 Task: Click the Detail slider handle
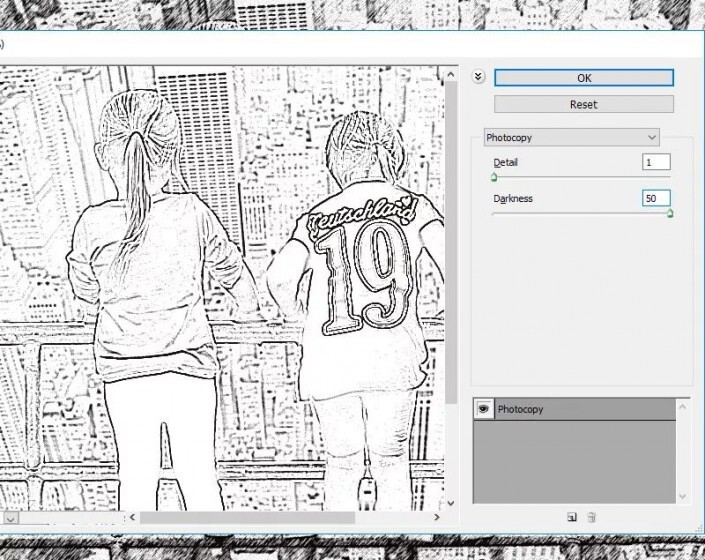click(494, 177)
